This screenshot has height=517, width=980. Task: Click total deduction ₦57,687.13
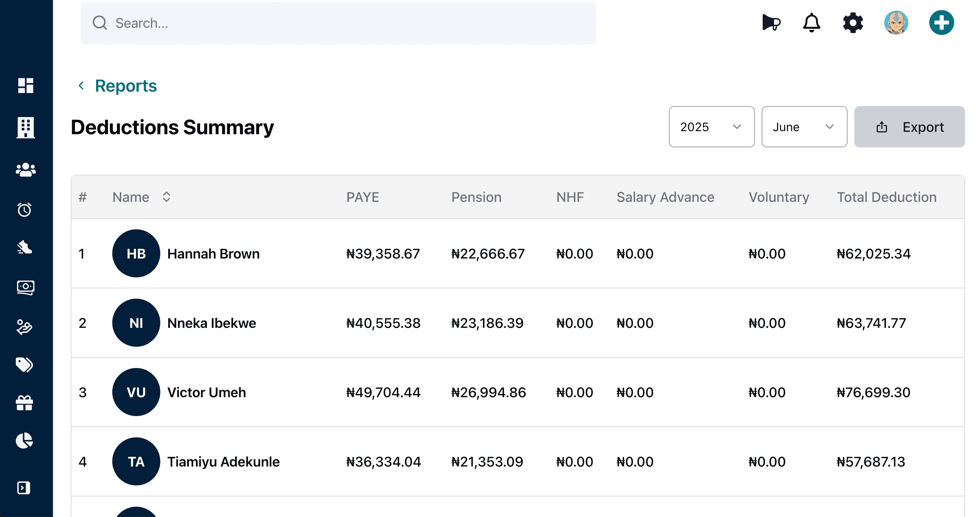(871, 461)
